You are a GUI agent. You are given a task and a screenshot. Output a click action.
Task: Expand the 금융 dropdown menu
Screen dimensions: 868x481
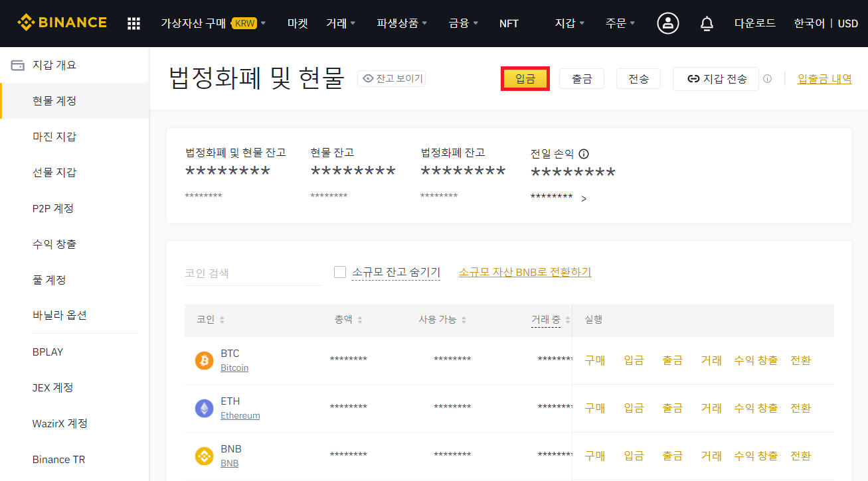(x=464, y=23)
